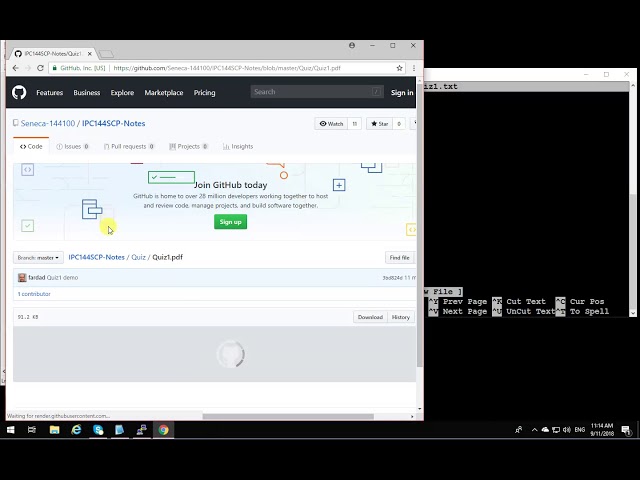
Task: Open Skype from the taskbar
Action: pos(98,430)
